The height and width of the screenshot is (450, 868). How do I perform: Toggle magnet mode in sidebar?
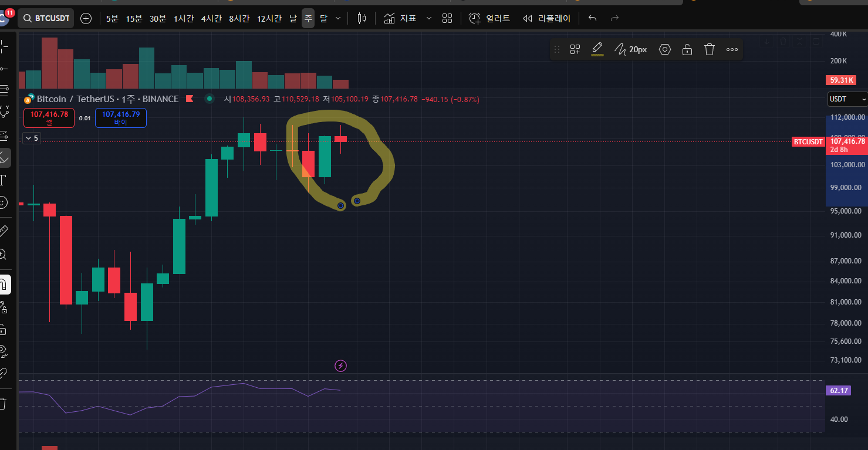tap(5, 285)
